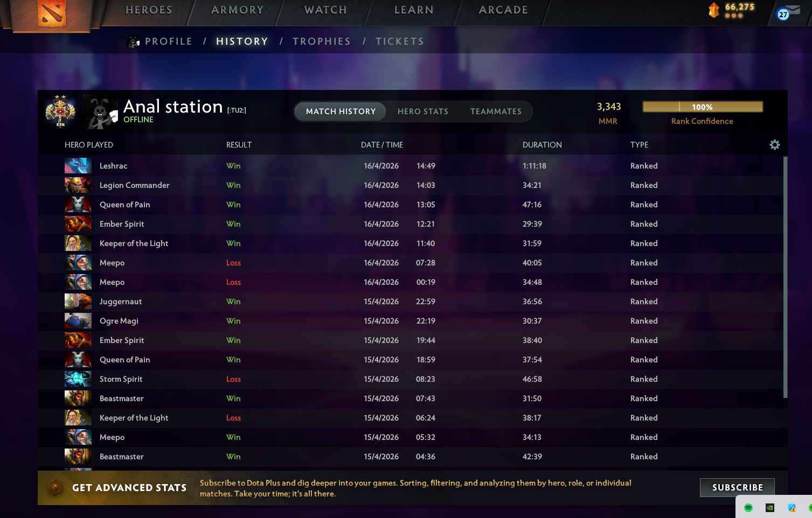
Task: Click the SUBSCRIBE button
Action: tap(737, 487)
